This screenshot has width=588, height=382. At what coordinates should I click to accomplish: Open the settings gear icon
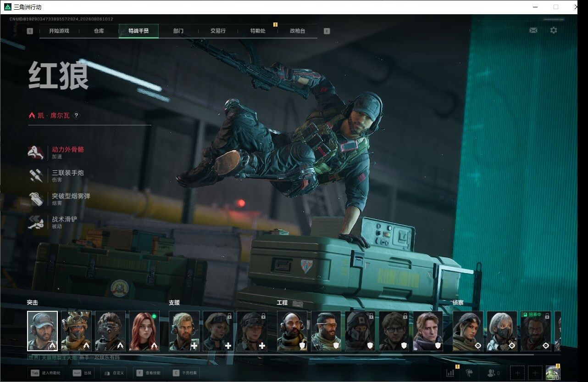click(554, 30)
